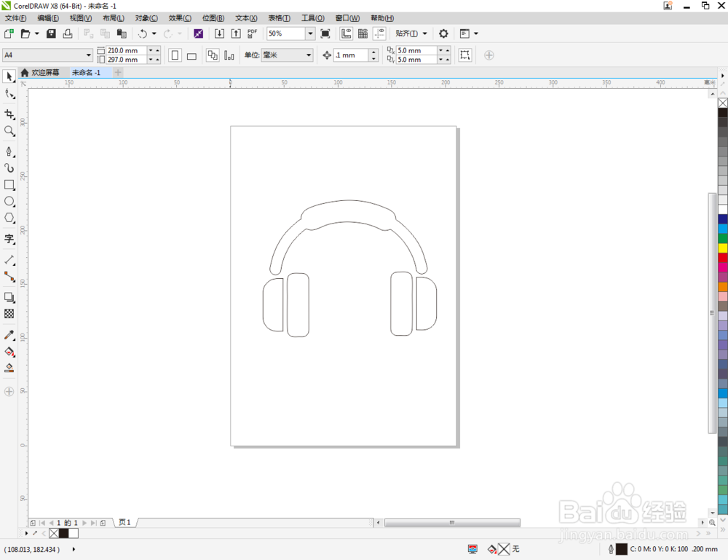Pick the red palette swatch

click(x=723, y=258)
